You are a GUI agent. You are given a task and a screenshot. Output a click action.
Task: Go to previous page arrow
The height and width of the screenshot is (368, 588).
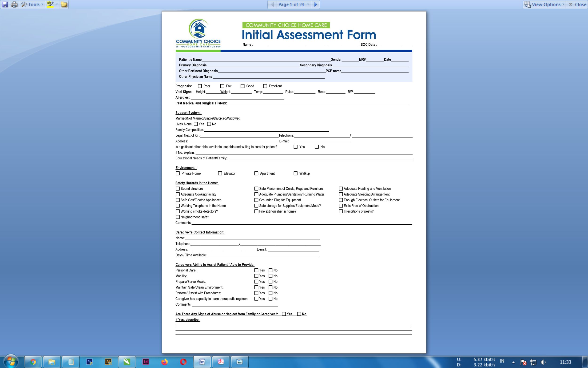pyautogui.click(x=272, y=4)
